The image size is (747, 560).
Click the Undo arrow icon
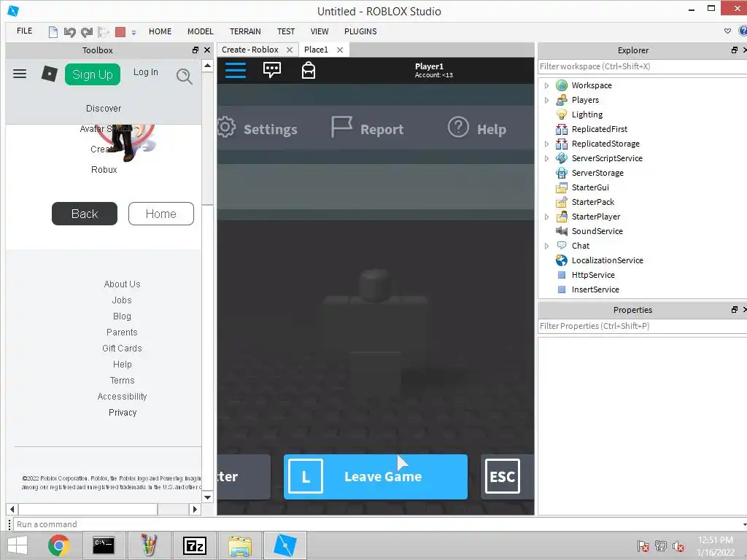click(x=69, y=32)
